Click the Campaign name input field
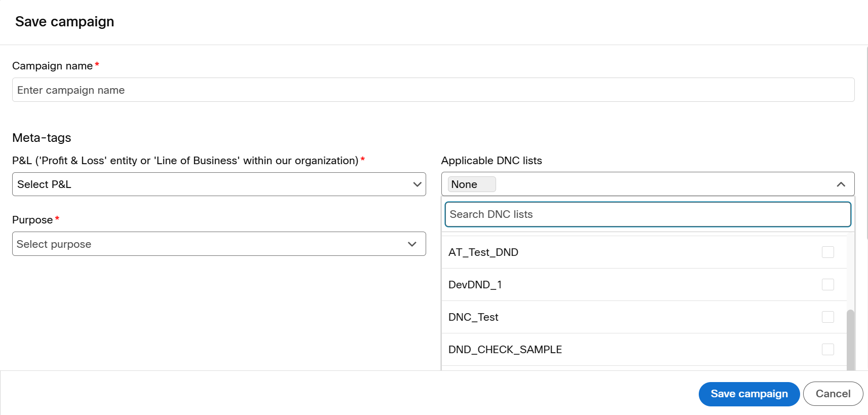The width and height of the screenshot is (868, 415). coord(433,90)
